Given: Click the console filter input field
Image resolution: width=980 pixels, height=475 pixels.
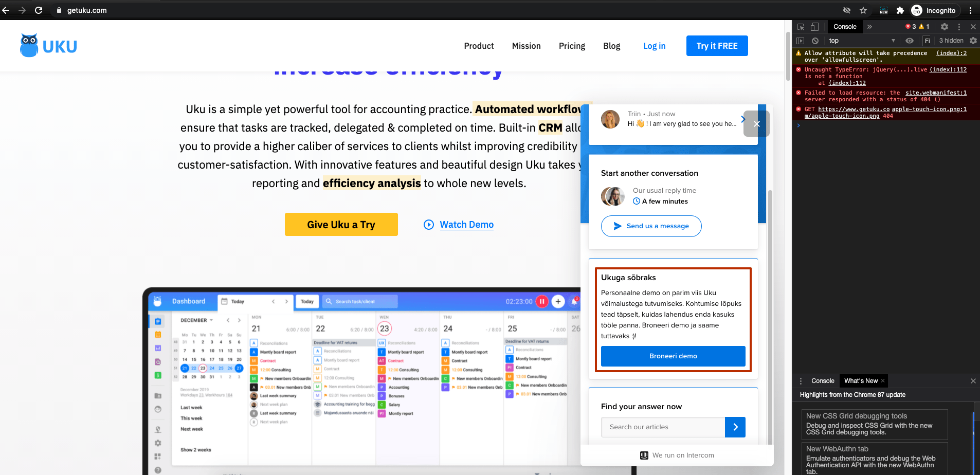Looking at the screenshot, I should pos(928,41).
